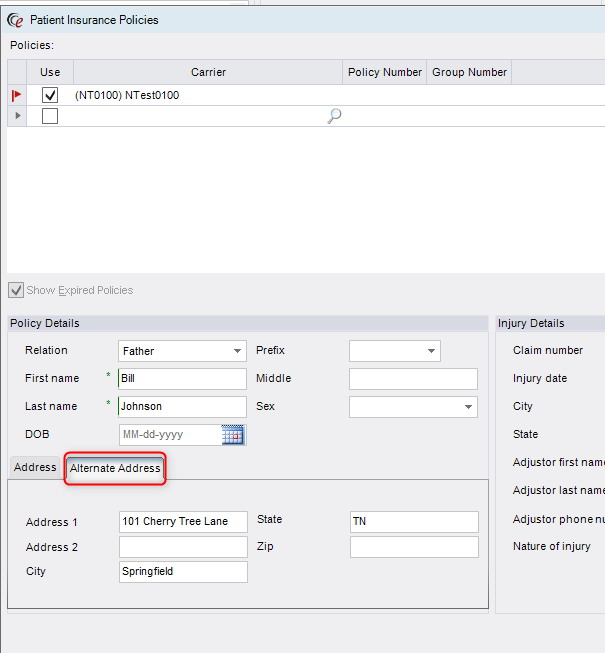Switch to the Alternate Address tab
The width and height of the screenshot is (605, 653).
[115, 468]
